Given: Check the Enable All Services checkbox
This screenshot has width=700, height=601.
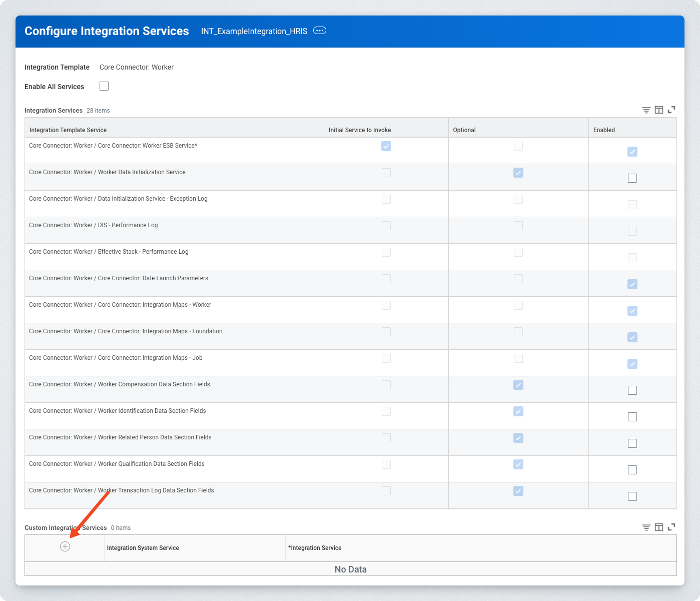Looking at the screenshot, I should (x=104, y=86).
